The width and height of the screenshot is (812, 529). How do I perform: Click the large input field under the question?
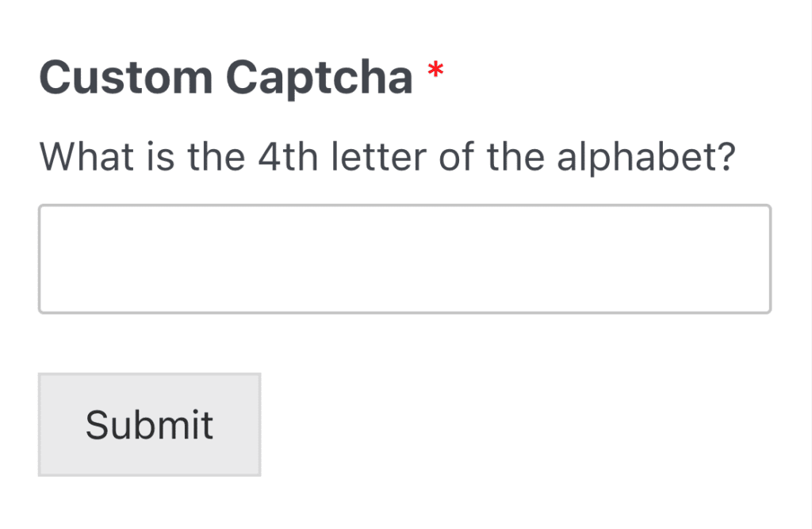(404, 259)
